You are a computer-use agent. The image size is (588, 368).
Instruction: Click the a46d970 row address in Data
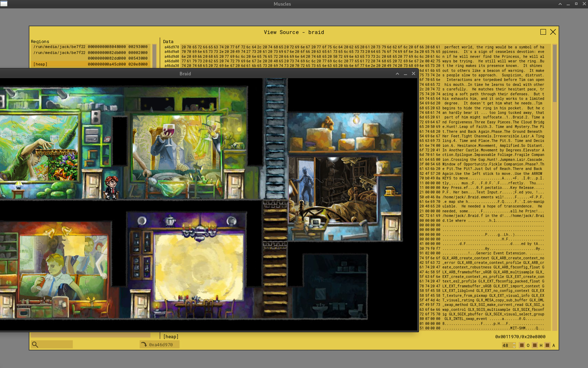172,47
